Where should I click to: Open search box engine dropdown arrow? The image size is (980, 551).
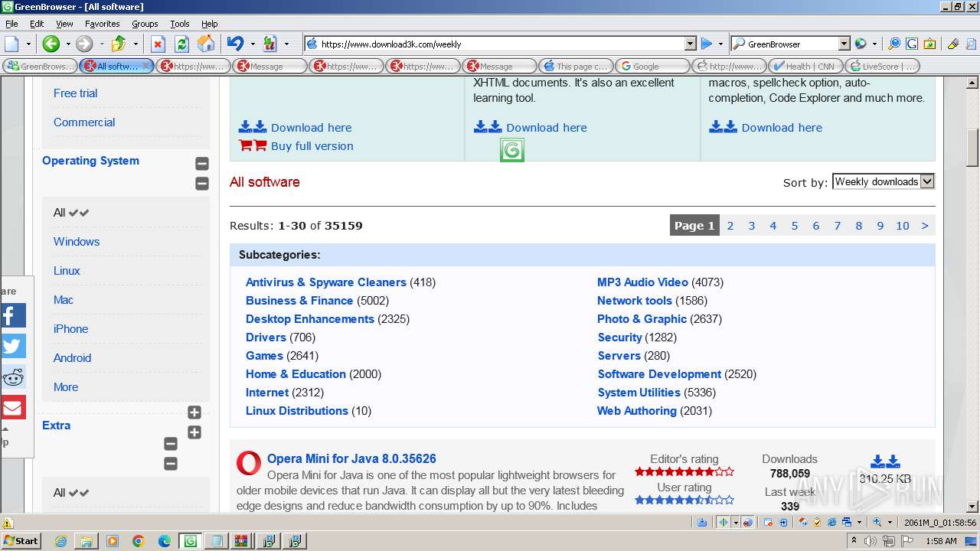click(844, 44)
